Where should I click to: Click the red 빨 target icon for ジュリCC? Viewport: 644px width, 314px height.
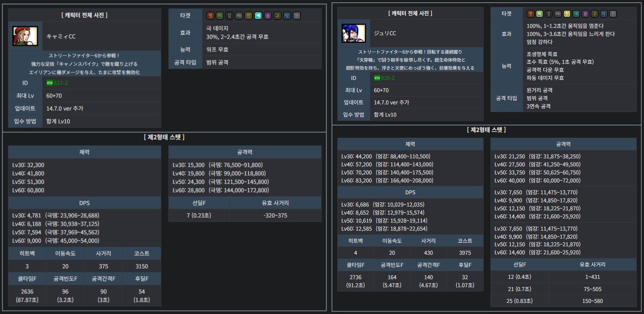[530, 14]
